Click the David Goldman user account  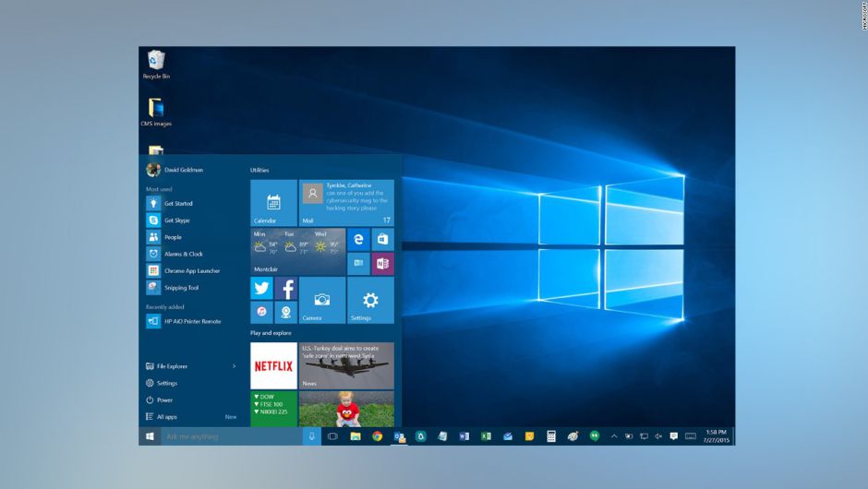click(175, 170)
